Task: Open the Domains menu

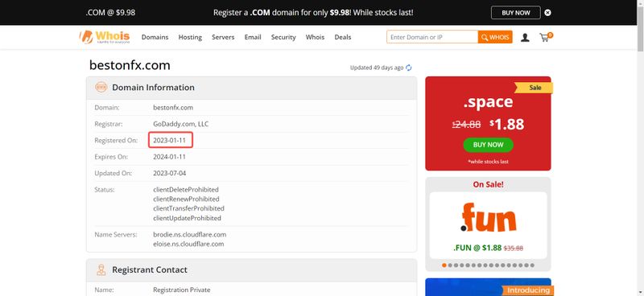Action: tap(155, 37)
